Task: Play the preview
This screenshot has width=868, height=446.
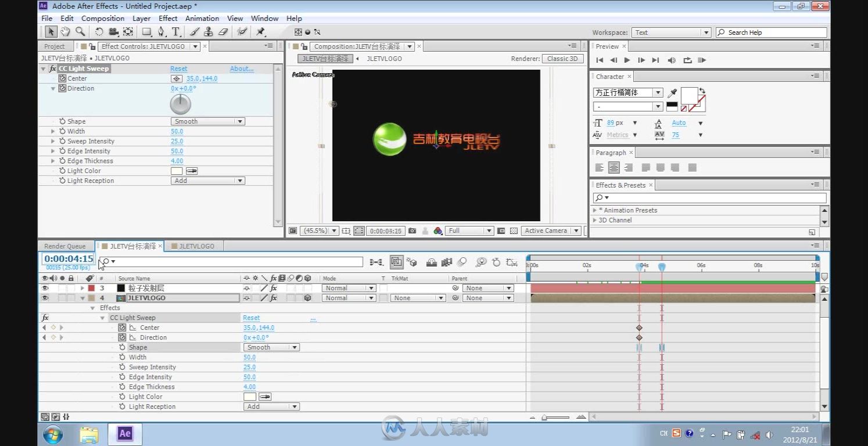Action: click(627, 60)
